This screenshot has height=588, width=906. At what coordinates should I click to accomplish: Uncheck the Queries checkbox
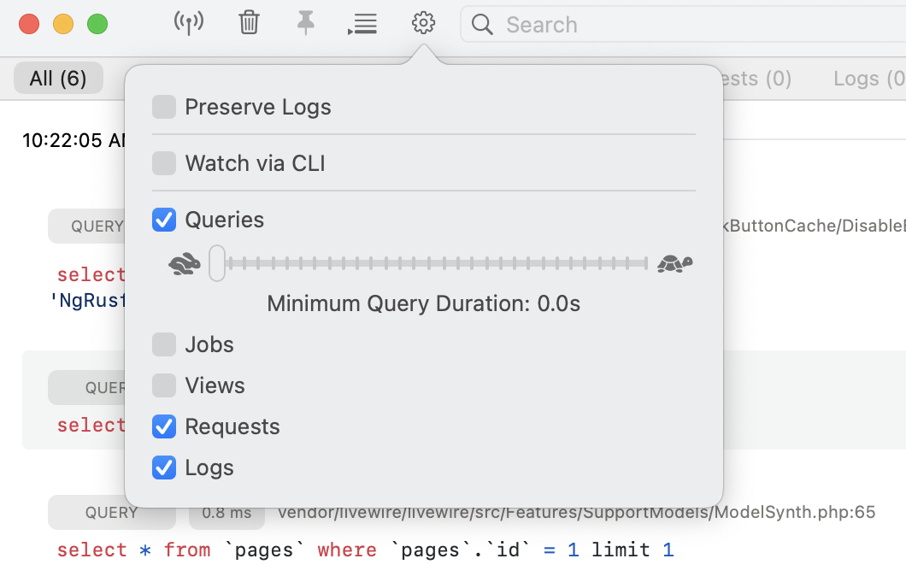[x=164, y=220]
